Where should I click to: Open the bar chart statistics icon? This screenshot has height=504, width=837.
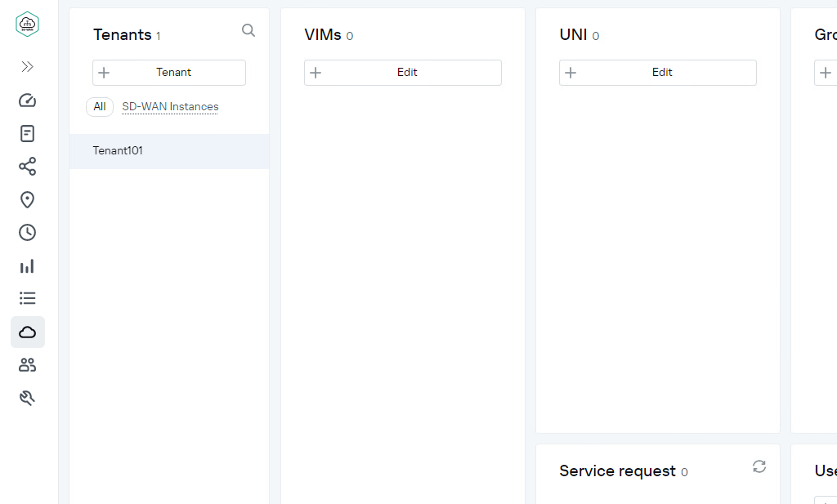pos(28,266)
